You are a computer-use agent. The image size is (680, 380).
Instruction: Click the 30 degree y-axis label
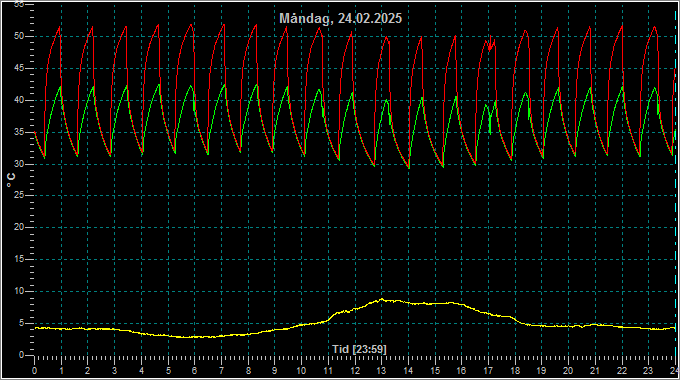click(19, 164)
